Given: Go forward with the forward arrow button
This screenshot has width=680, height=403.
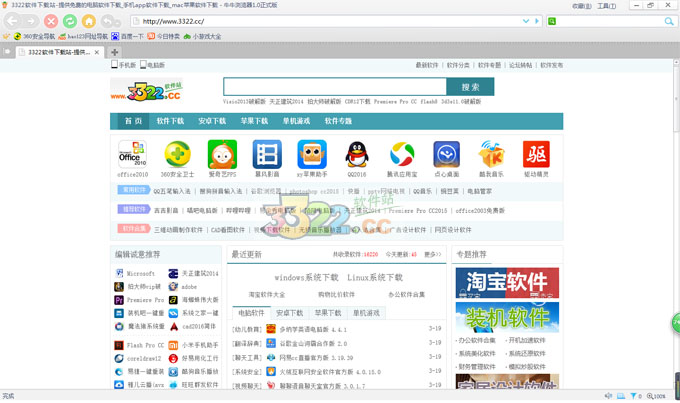Looking at the screenshot, I should pyautogui.click(x=31, y=21).
